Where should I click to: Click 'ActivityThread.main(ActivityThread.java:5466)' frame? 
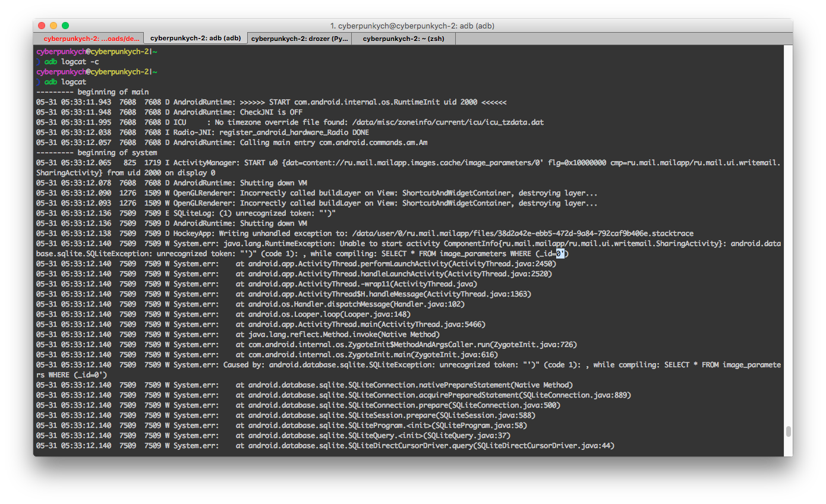click(261, 325)
